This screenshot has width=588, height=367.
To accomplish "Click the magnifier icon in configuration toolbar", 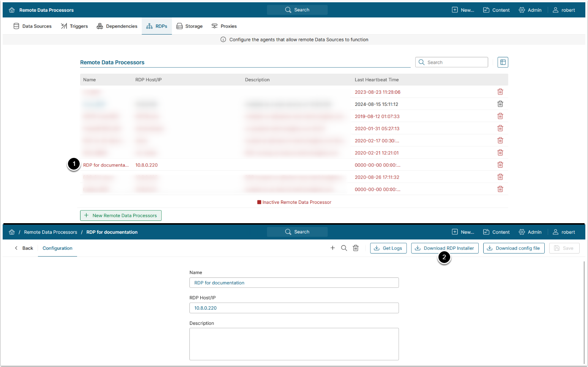I will click(x=344, y=248).
